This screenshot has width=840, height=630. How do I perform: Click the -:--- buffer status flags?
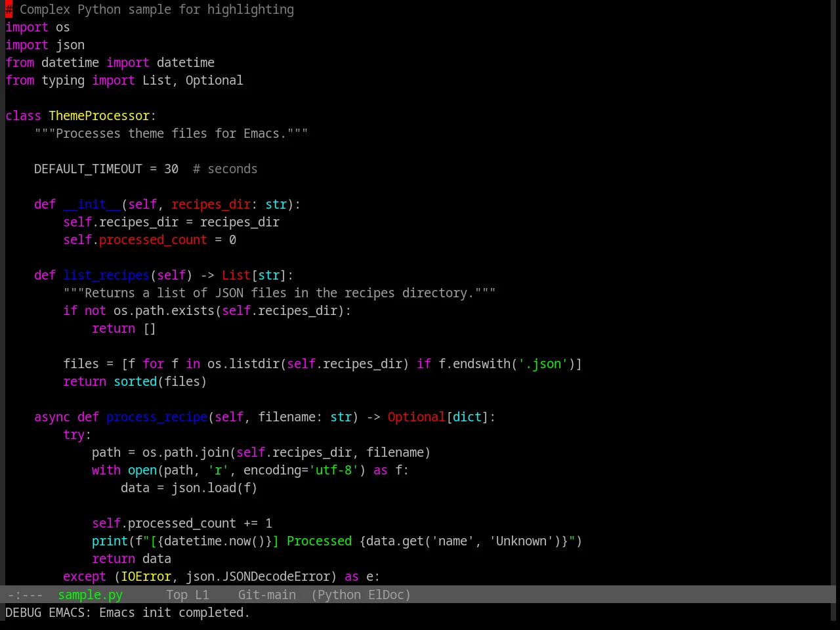pos(25,595)
